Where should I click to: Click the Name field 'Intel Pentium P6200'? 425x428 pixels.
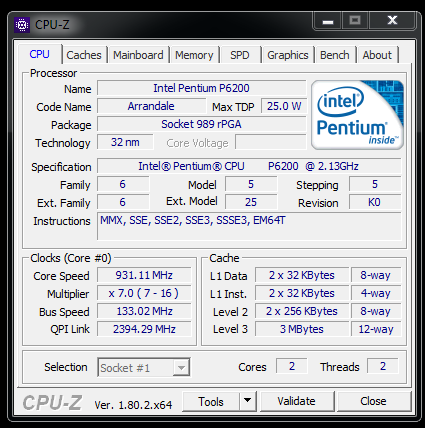click(x=201, y=88)
